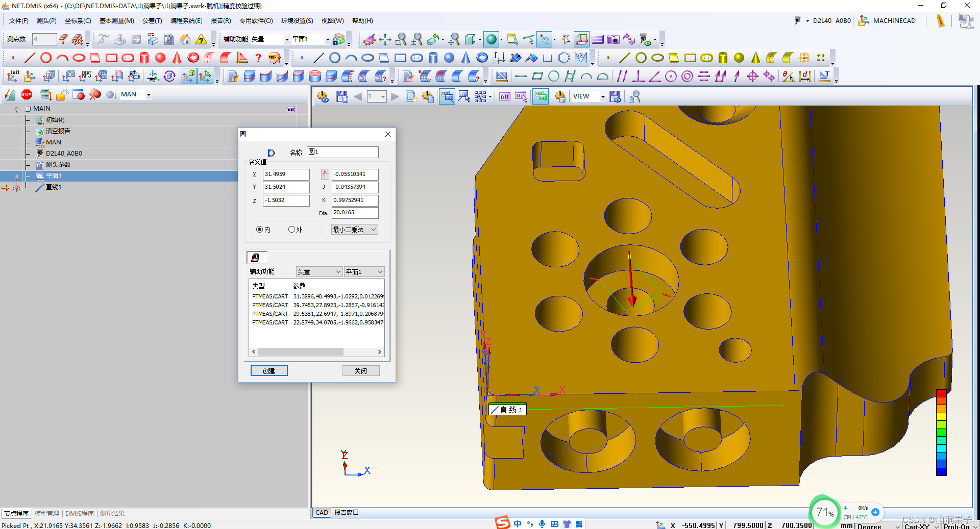Image resolution: width=980 pixels, height=529 pixels.
Task: Open the 平面1 dropdown in circle dialog
Action: pos(364,272)
